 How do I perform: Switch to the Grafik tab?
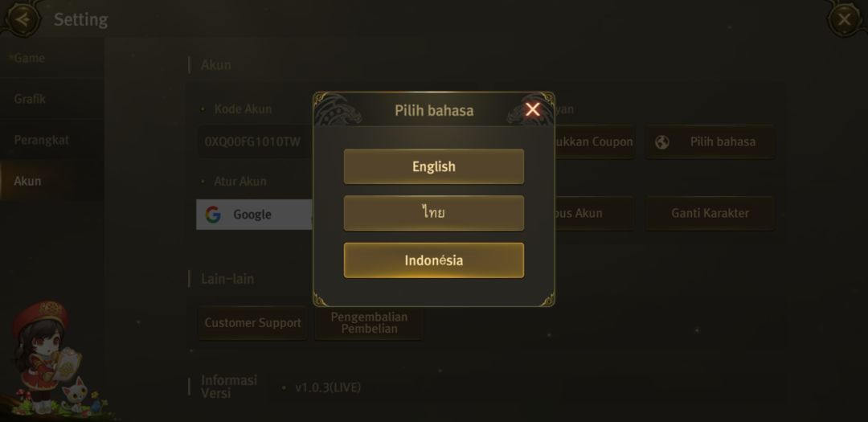coord(30,99)
